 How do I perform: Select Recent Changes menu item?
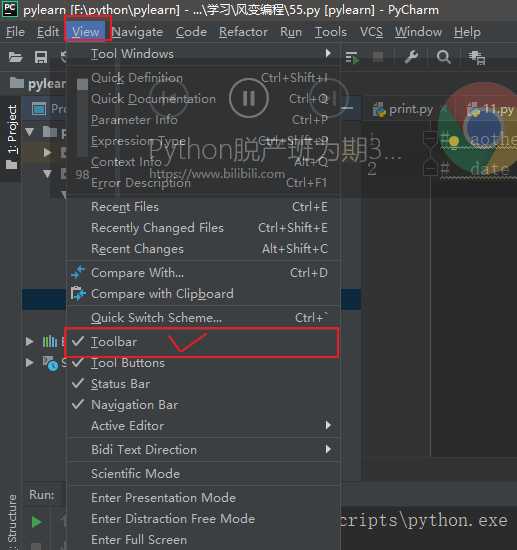tap(202, 249)
